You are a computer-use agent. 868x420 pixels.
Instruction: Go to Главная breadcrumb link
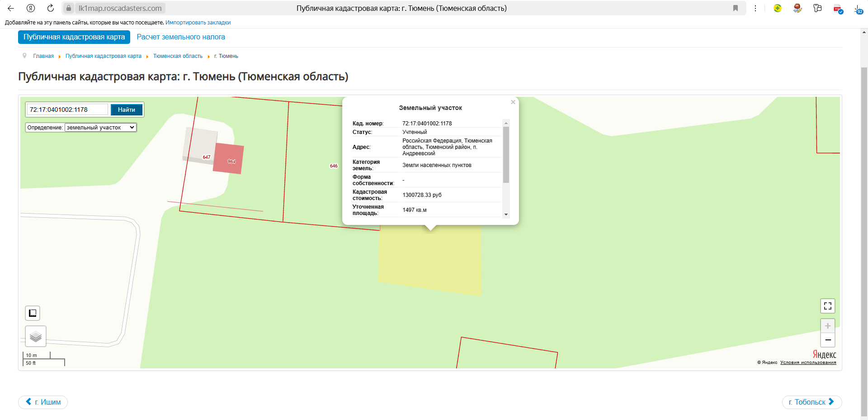(43, 56)
